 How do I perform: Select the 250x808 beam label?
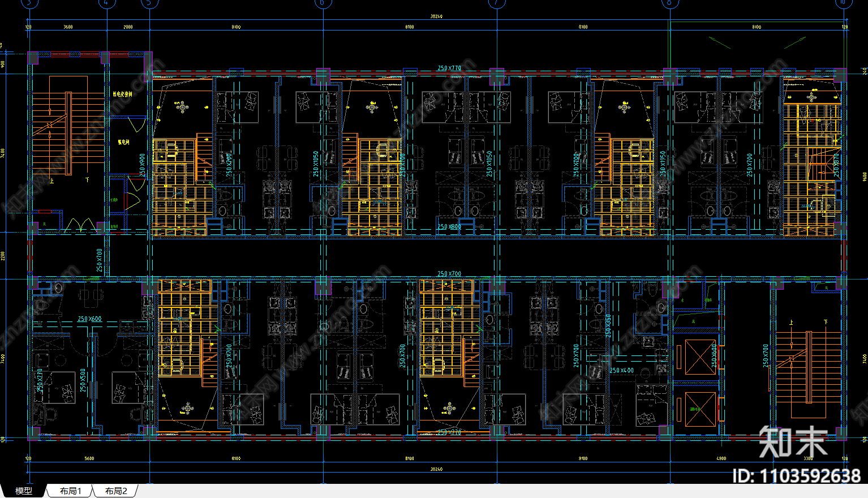pyautogui.click(x=449, y=227)
